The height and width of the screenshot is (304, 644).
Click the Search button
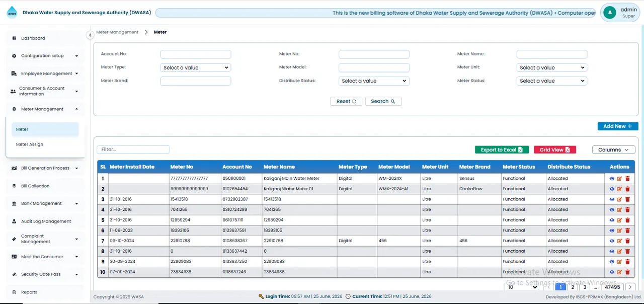click(383, 101)
